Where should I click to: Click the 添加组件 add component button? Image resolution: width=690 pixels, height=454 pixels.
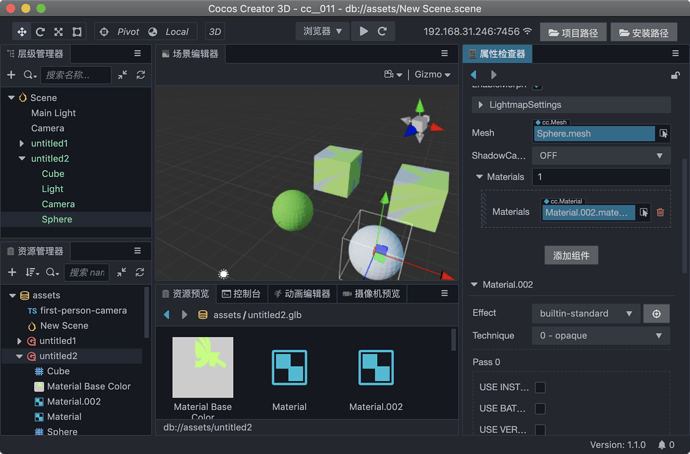[571, 255]
